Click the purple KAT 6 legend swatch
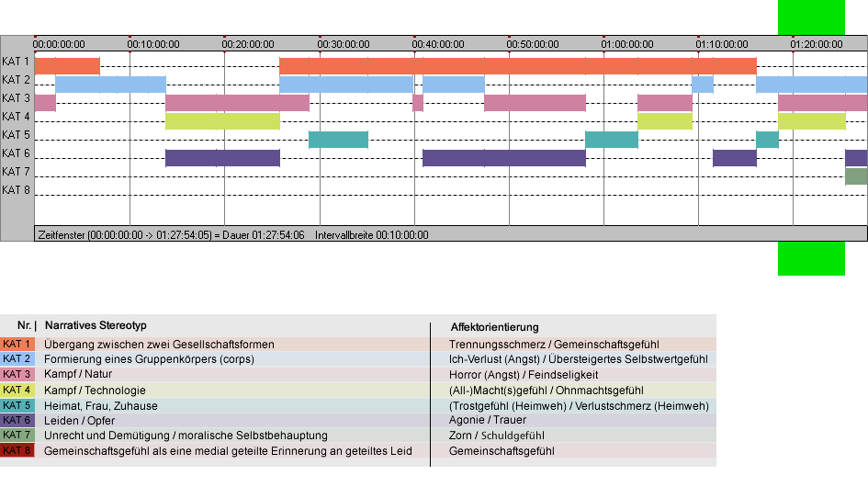 pos(17,421)
